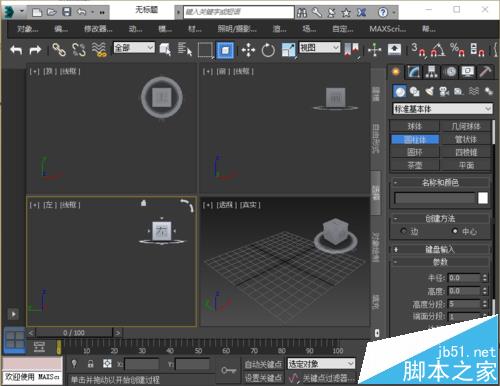The height and width of the screenshot is (386, 500).
Task: Toggle keyboard shortcut override icon
Action: 394,50
